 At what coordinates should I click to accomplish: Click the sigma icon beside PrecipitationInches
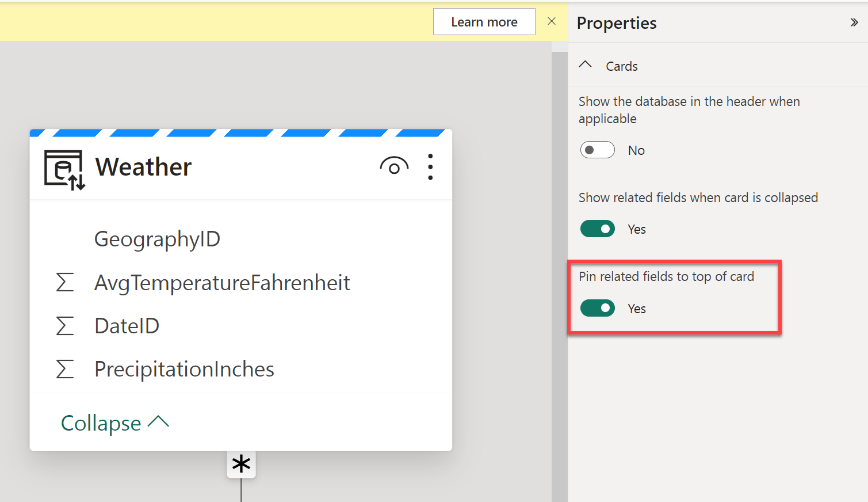(65, 369)
